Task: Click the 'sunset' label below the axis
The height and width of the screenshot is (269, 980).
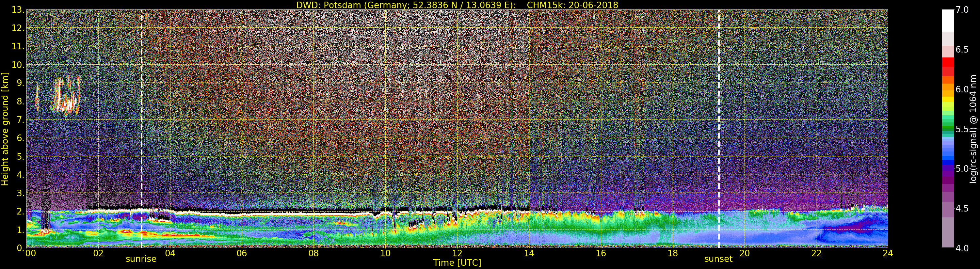Action: [718, 259]
